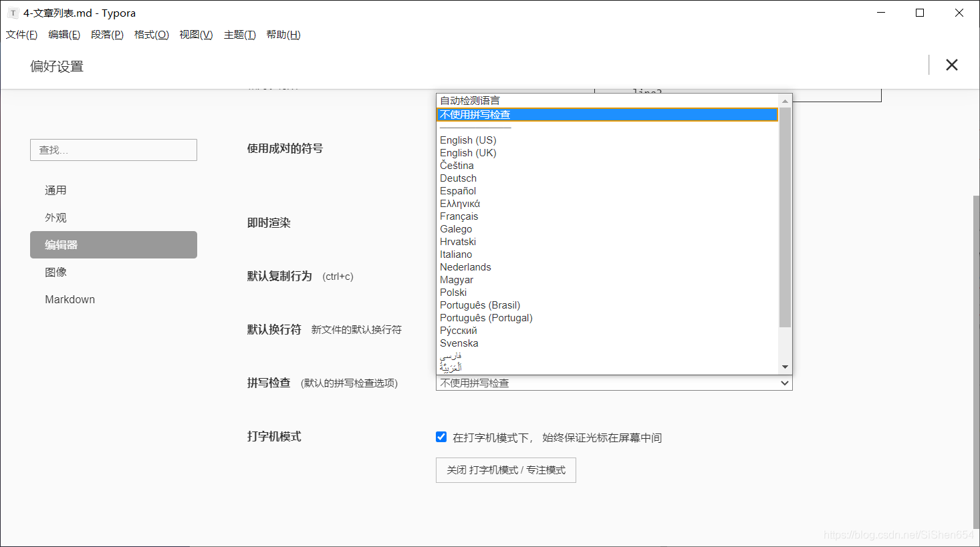Viewport: 980px width, 547px height.
Task: Open the 格式(O) menu
Action: click(x=151, y=35)
